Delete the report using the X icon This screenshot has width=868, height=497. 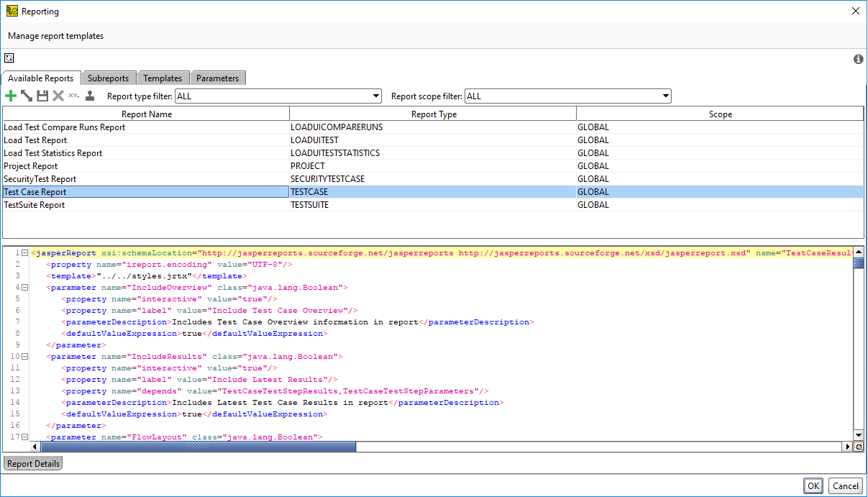click(58, 96)
